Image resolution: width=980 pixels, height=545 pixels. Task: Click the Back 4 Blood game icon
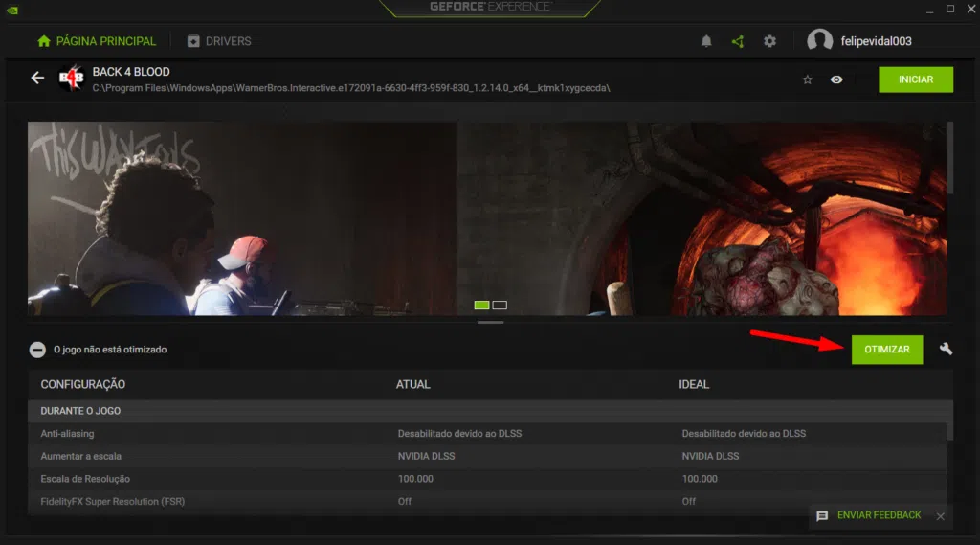click(x=72, y=79)
